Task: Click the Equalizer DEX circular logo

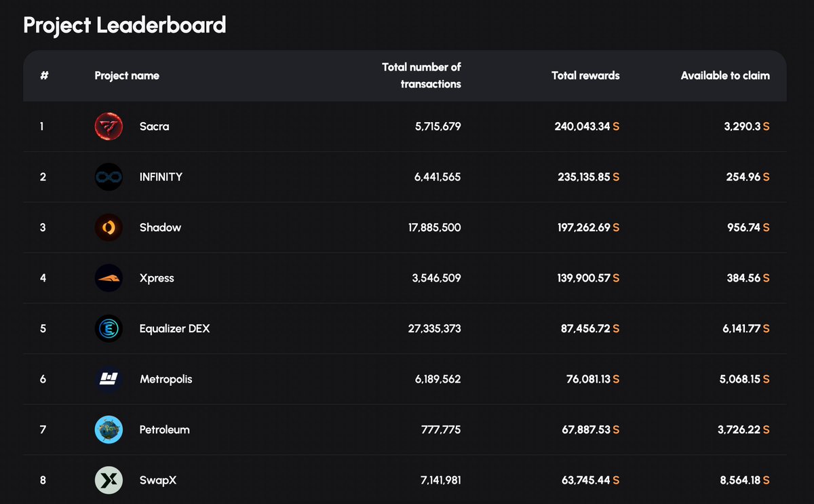Action: click(x=109, y=328)
